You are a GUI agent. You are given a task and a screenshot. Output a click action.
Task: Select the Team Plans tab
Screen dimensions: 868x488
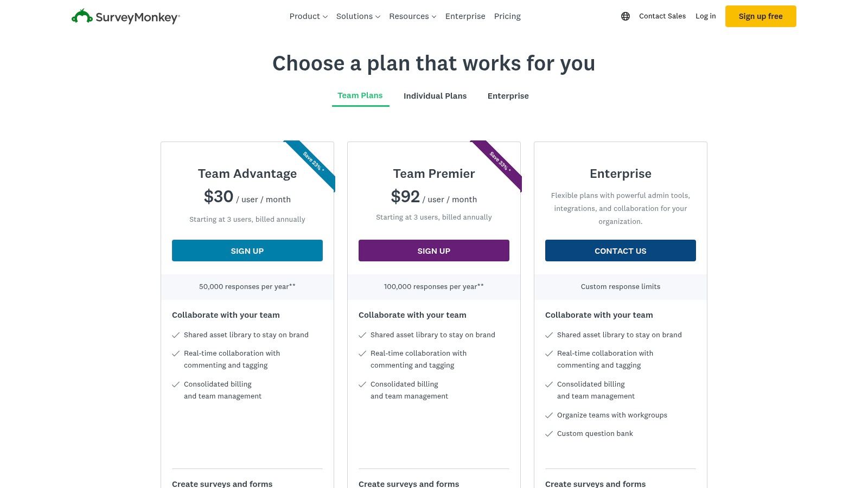[x=360, y=95]
